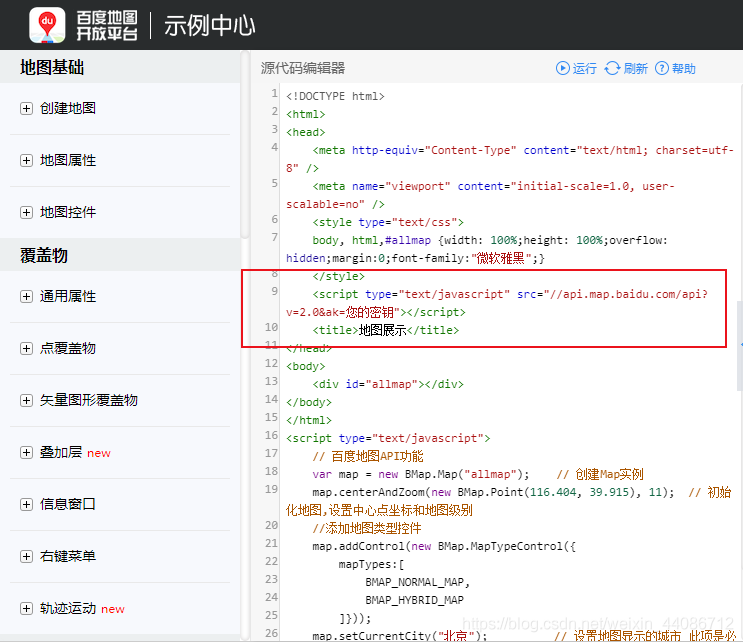The height and width of the screenshot is (642, 743).
Task: Click code line <!DOCTYPE html>
Action: tap(335, 96)
